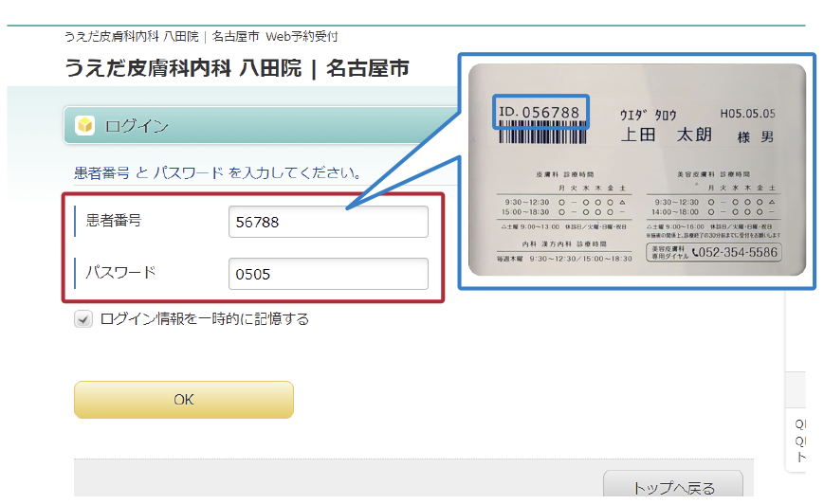Click the パスワード input field

tap(328, 274)
